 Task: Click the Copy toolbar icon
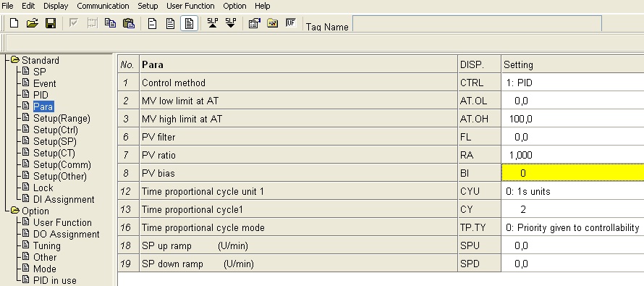(x=110, y=23)
